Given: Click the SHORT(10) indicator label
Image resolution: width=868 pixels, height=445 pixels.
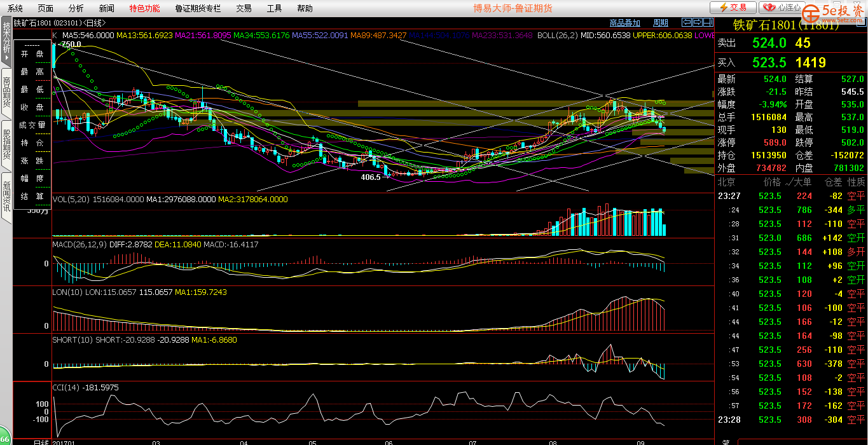Looking at the screenshot, I should 72,339.
